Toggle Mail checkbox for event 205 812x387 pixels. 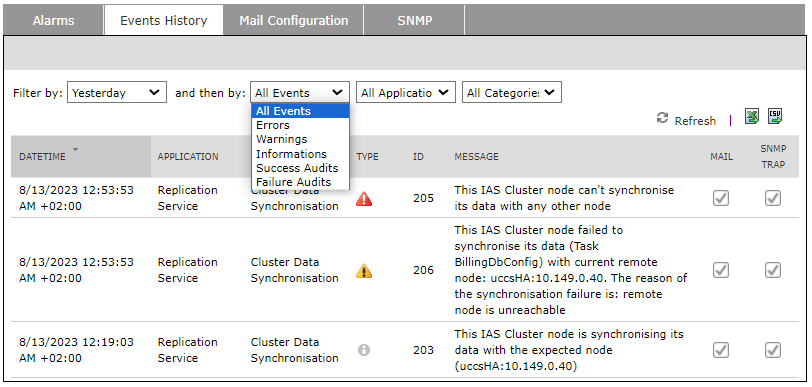click(x=721, y=198)
